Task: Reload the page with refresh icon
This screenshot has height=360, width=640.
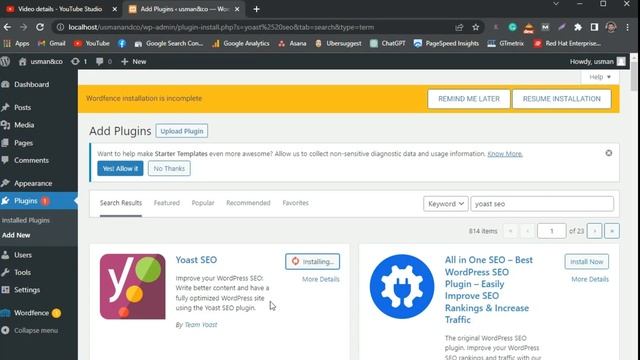Action: point(40,27)
